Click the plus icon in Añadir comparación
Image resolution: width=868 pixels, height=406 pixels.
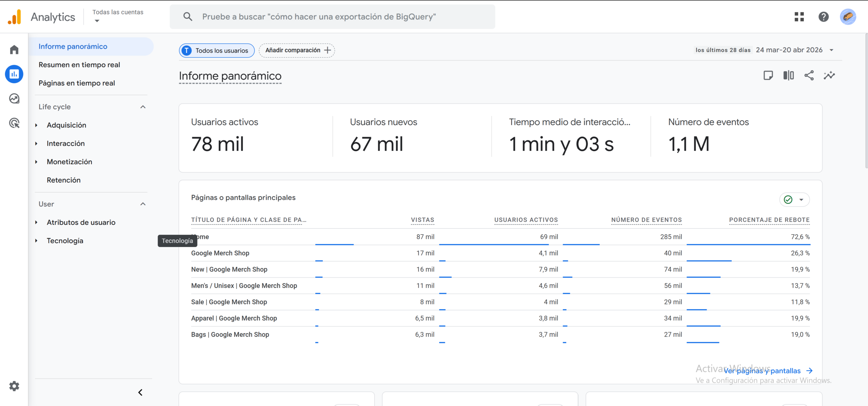[327, 50]
